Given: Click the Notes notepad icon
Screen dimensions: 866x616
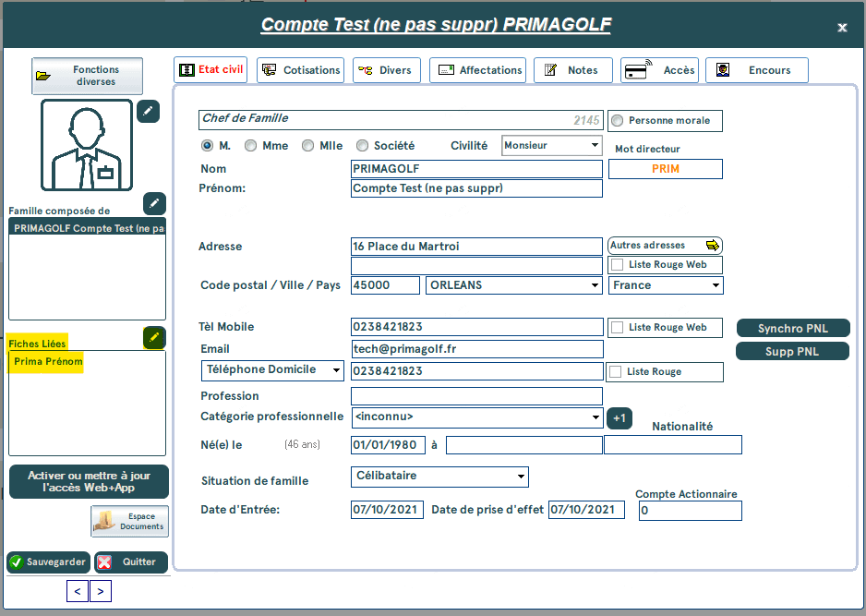Looking at the screenshot, I should [550, 70].
